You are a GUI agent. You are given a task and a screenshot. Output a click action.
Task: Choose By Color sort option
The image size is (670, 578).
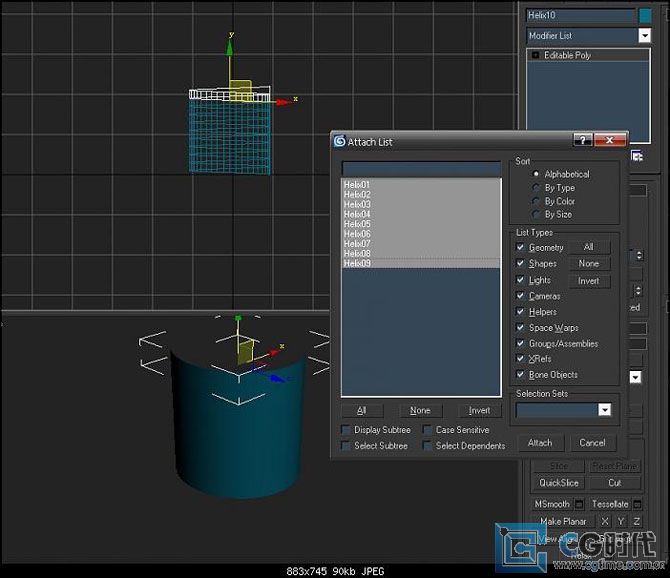coord(536,201)
